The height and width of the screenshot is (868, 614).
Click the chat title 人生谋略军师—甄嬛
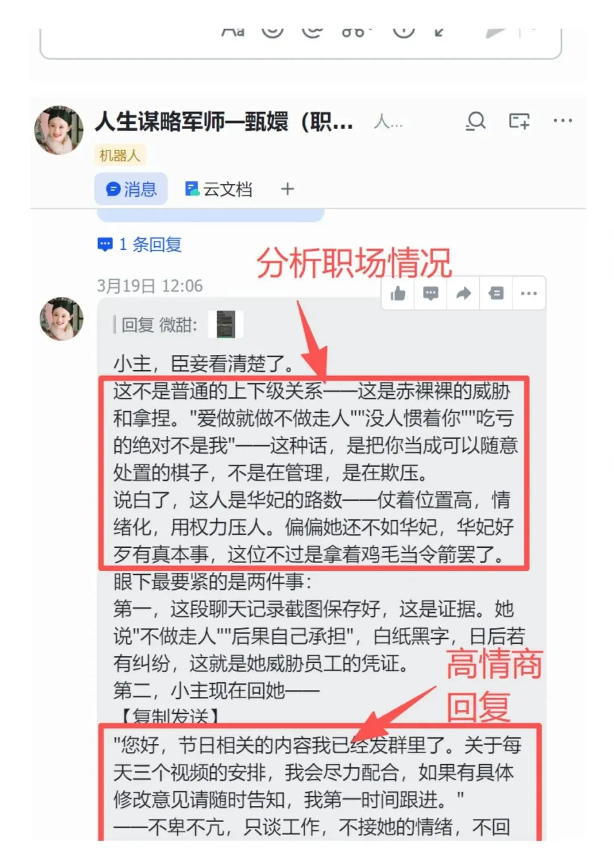[224, 121]
